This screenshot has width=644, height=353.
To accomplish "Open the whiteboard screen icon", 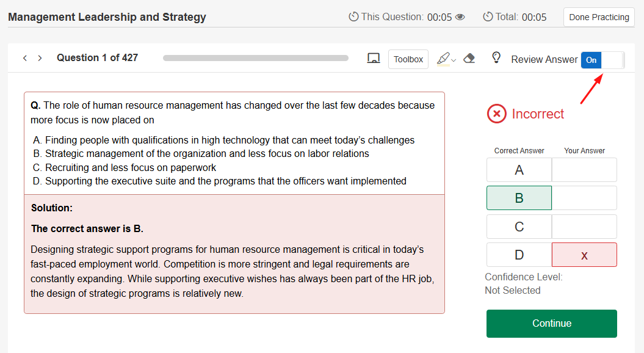I will (x=374, y=59).
